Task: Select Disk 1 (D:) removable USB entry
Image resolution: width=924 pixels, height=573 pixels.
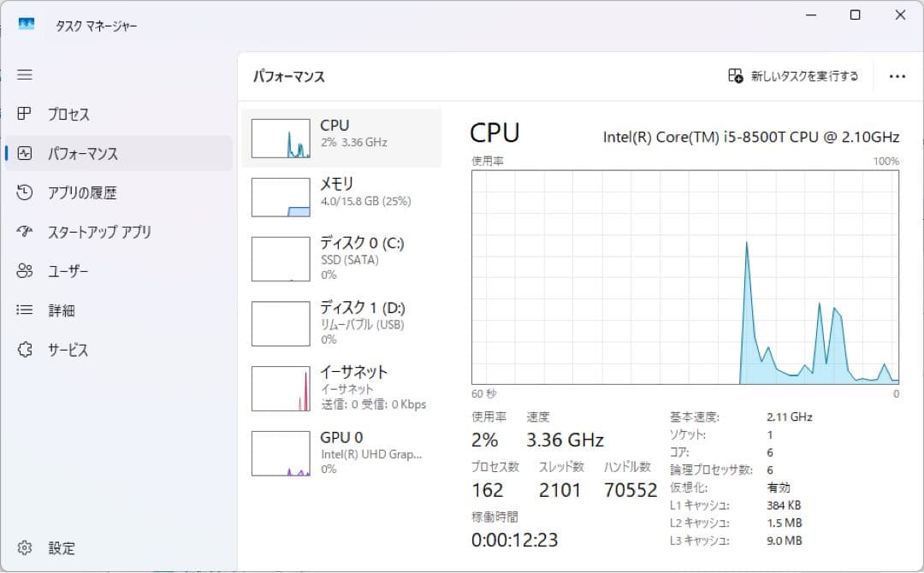Action: click(x=342, y=322)
